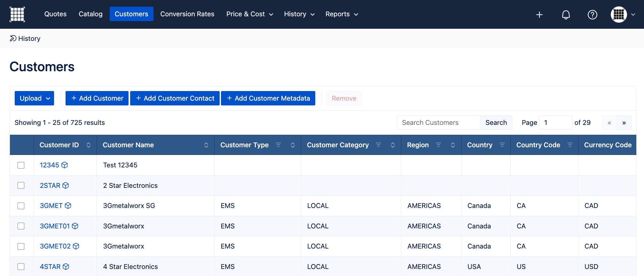
Task: Click Add Customer Contact
Action: coord(175,98)
